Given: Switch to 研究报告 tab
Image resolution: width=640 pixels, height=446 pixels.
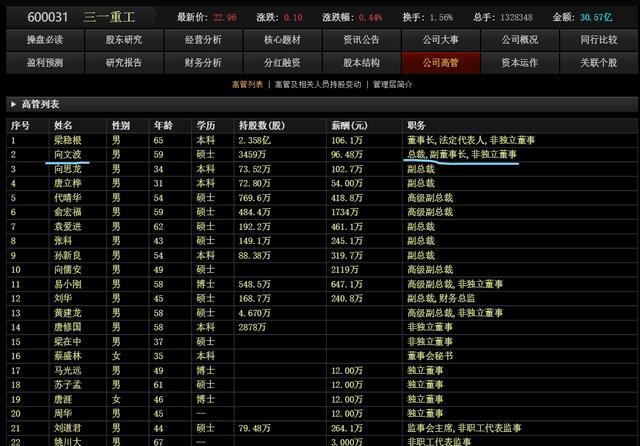Looking at the screenshot, I should [x=124, y=63].
